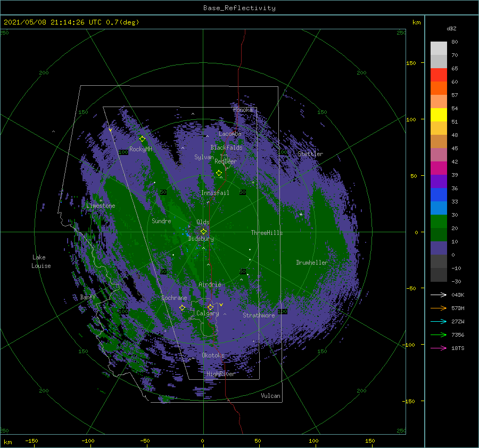The height and width of the screenshot is (448, 479).
Task: Select the yellow radar site marker at Olds
Action: pos(203,232)
